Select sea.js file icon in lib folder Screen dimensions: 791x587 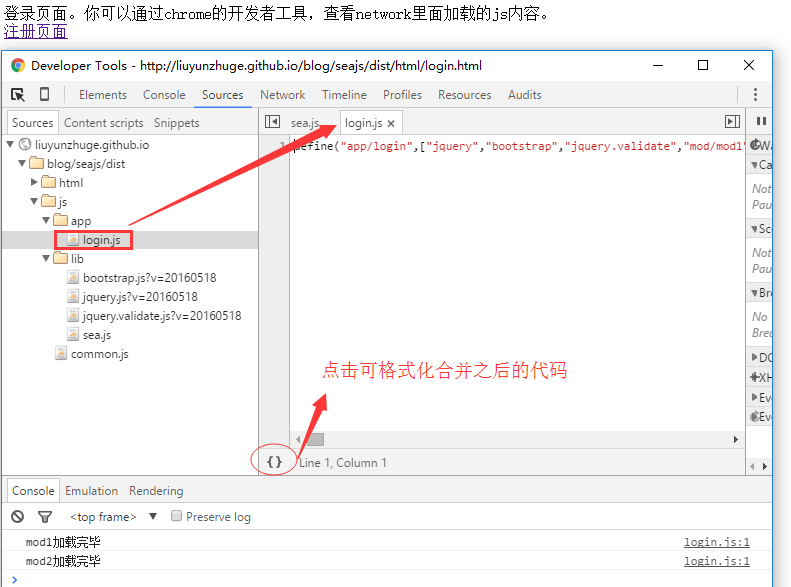[73, 334]
